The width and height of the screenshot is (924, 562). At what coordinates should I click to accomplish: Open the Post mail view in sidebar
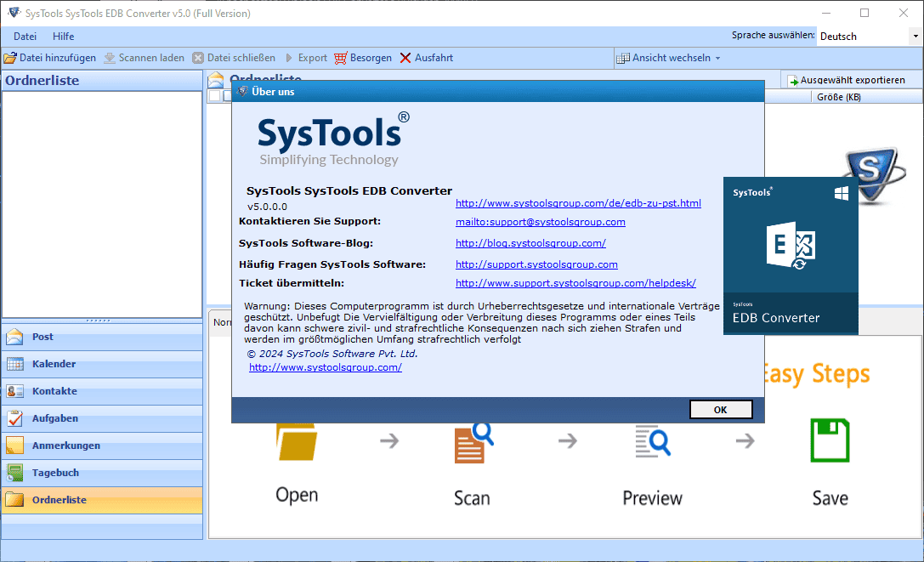point(43,337)
